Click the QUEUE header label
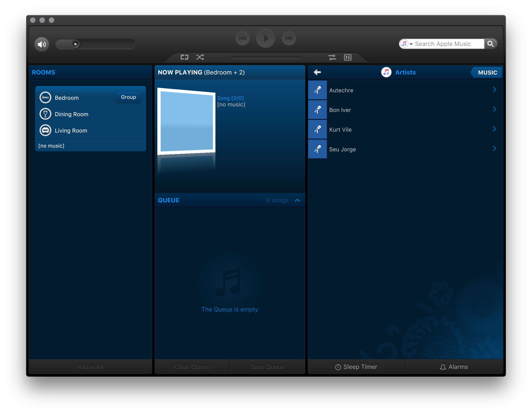The width and height of the screenshot is (532, 414). point(169,200)
